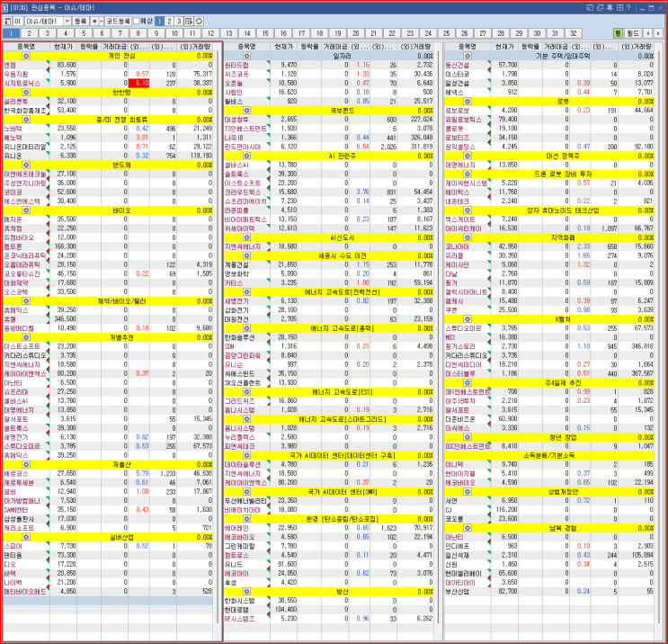This screenshot has height=644, width=668.
Task: Switch to watchlist tab 24
Action: 428,33
